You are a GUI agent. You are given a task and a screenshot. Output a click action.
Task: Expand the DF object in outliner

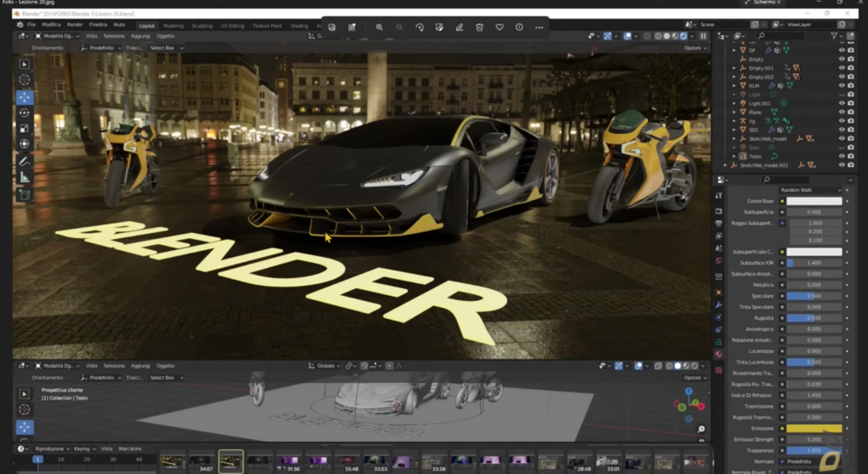(x=735, y=50)
